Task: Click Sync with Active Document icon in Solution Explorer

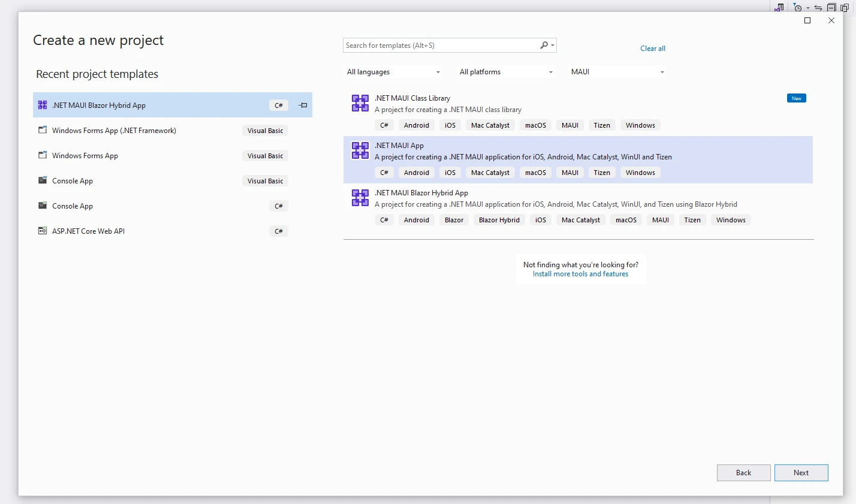Action: tap(818, 7)
